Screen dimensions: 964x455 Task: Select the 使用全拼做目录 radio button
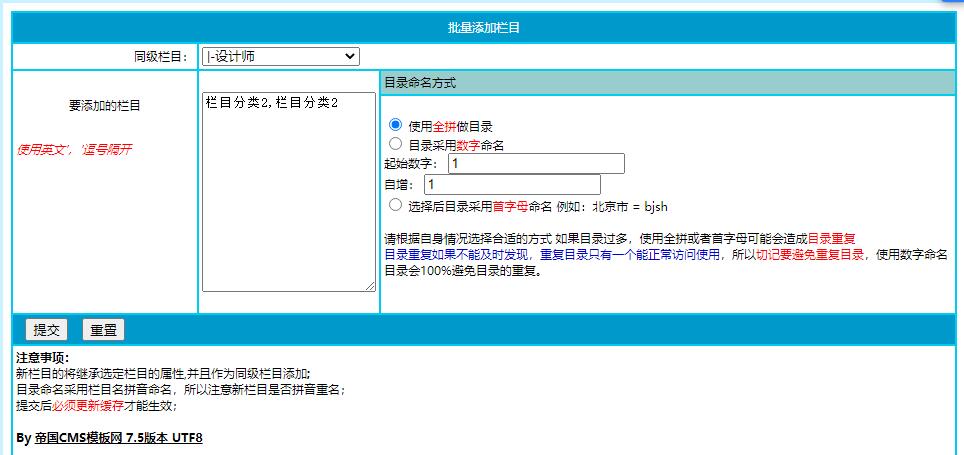395,125
